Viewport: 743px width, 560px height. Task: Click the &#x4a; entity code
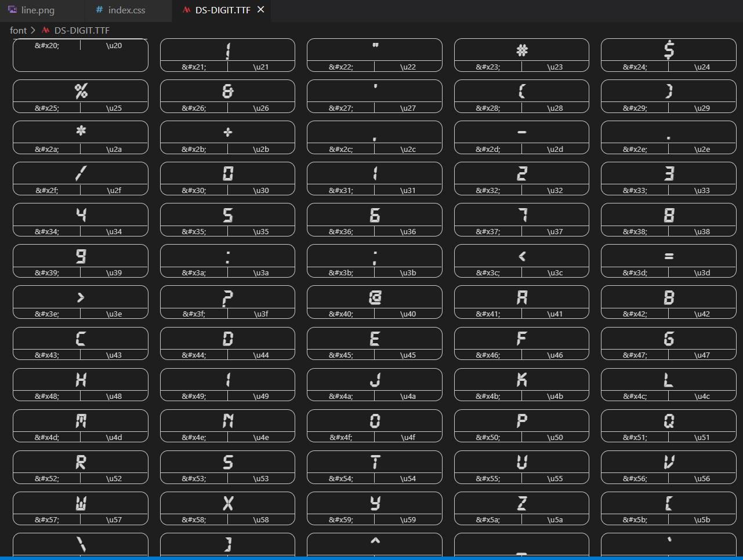point(341,396)
